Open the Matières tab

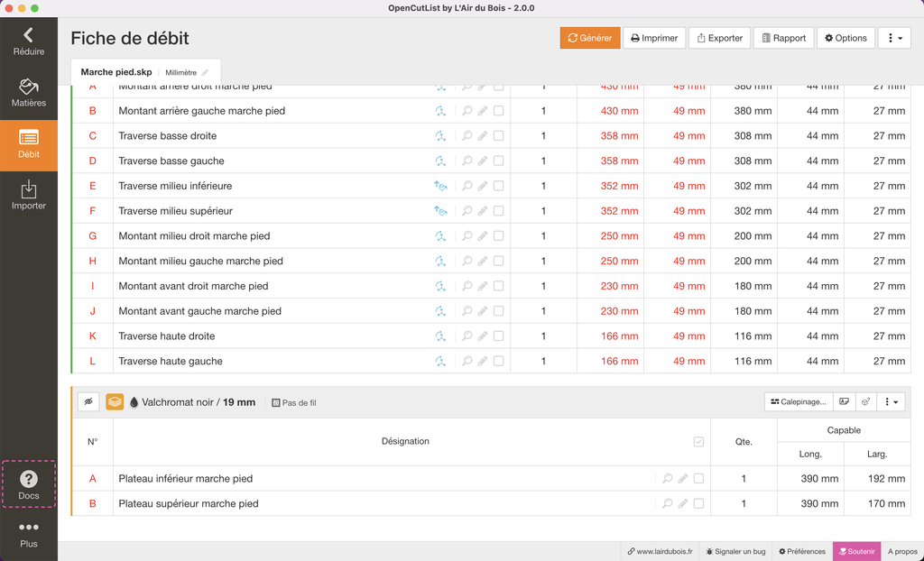coord(28,93)
